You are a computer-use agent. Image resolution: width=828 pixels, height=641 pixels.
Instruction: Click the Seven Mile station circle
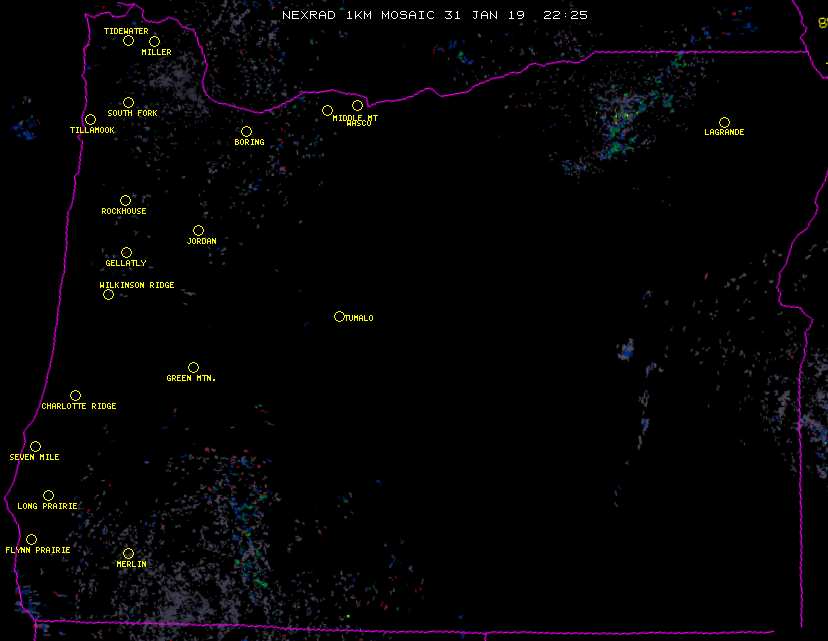[35, 446]
